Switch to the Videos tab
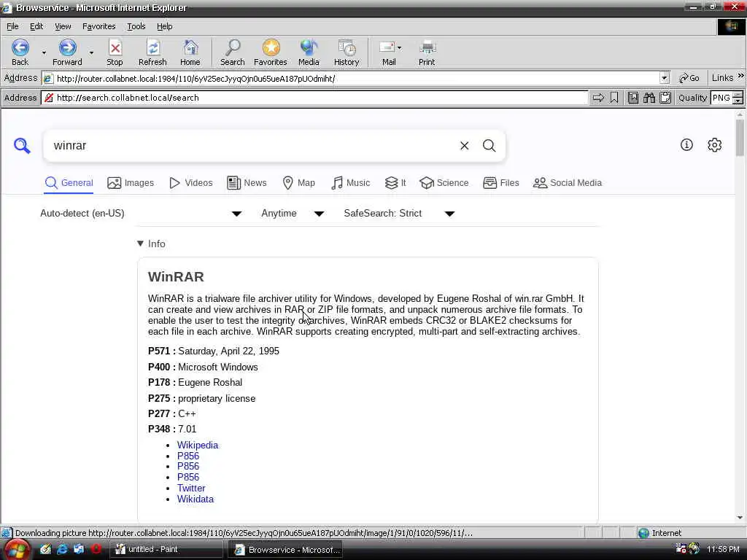 tap(190, 183)
